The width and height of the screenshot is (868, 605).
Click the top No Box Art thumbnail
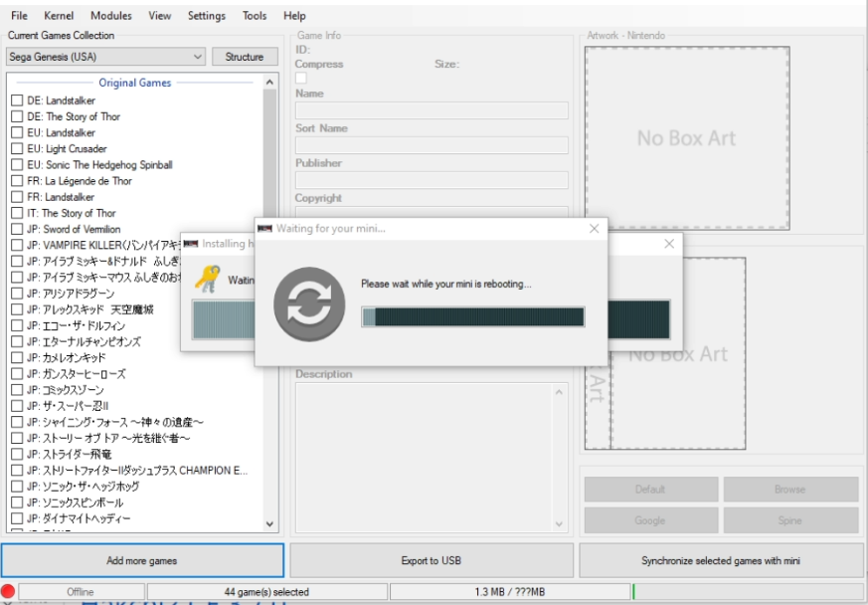687,138
